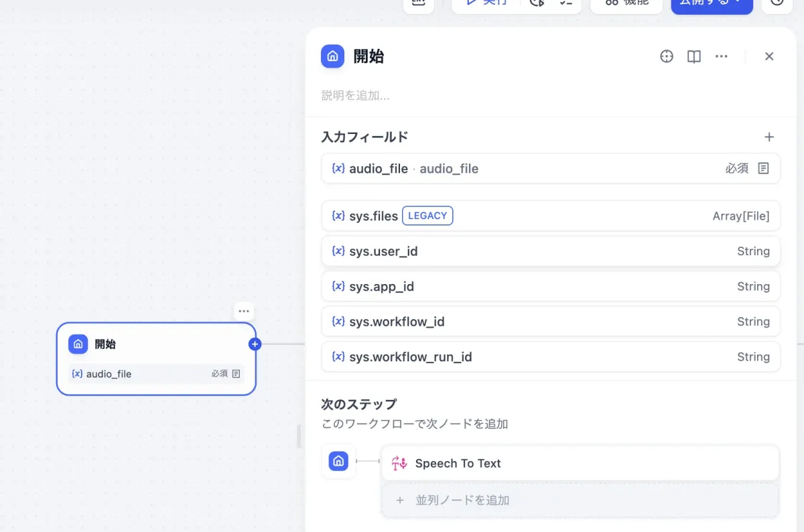The height and width of the screenshot is (532, 804).
Task: Click the view history clock icon in toolbar
Action: (777, 3)
